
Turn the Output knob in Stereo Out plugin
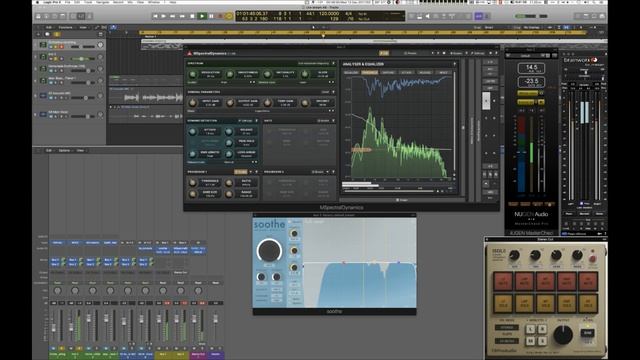(563, 335)
